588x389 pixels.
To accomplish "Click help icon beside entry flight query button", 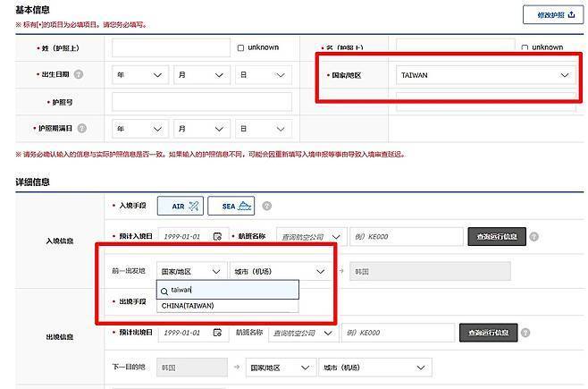I will (x=533, y=237).
